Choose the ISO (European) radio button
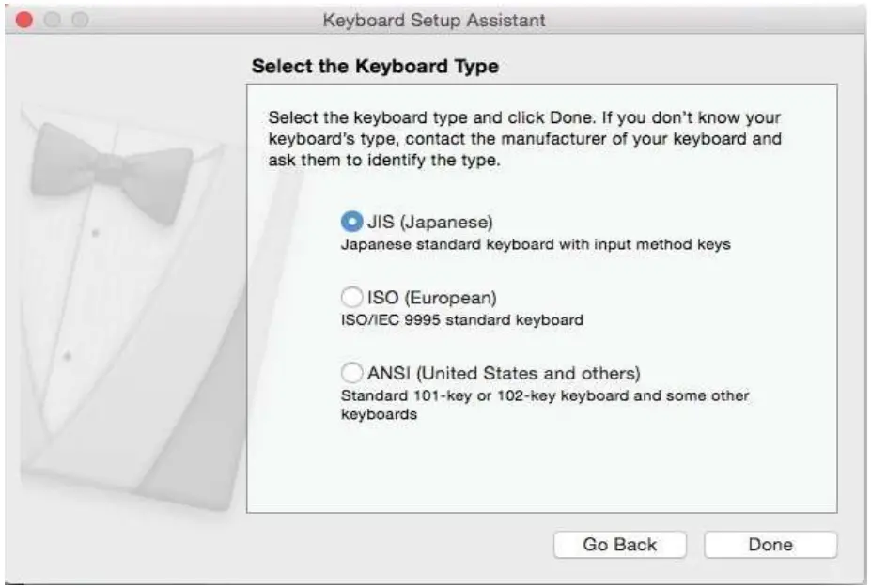871x588 pixels. pos(350,298)
